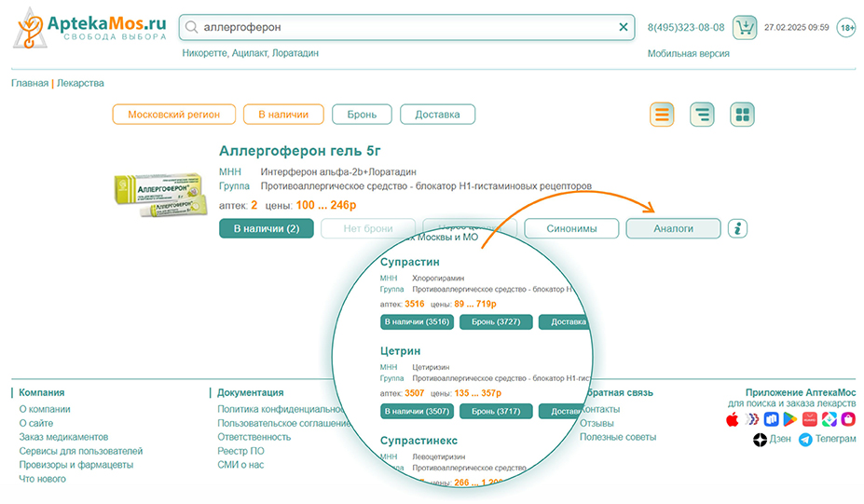Switch to grid tile view icon
The width and height of the screenshot is (864, 504).
(742, 115)
